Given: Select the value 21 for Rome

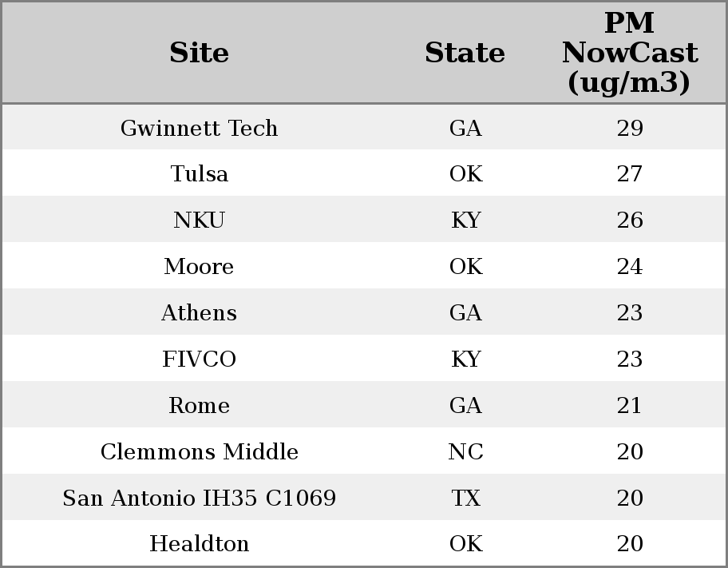Looking at the screenshot, I should (630, 405).
